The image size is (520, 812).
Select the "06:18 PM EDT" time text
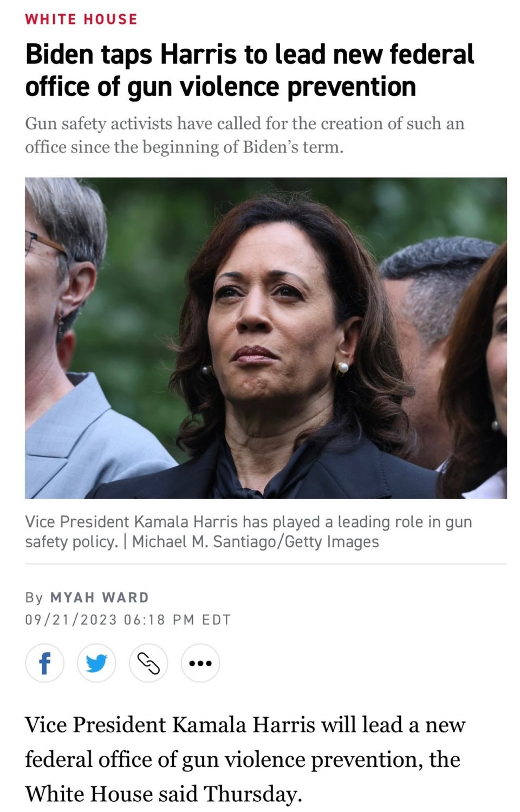177,620
